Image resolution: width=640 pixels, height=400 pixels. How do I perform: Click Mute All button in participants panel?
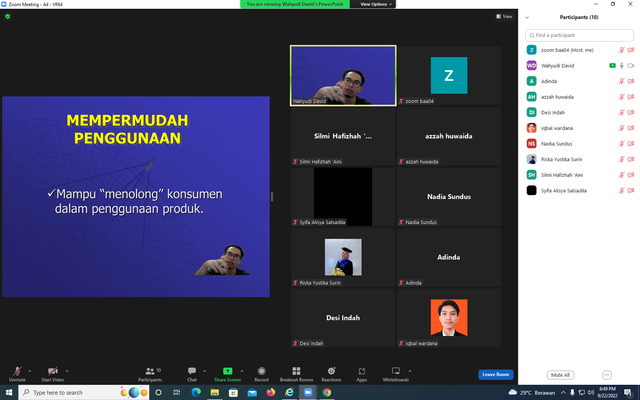click(560, 375)
